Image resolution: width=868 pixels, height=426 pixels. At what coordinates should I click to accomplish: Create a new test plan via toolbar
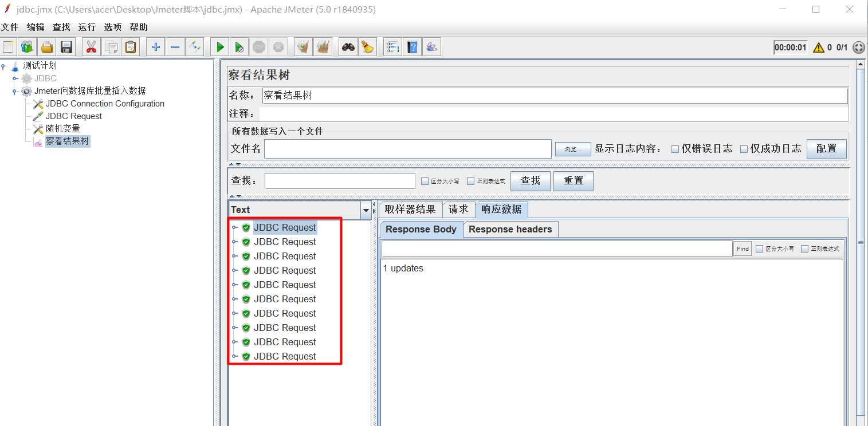pyautogui.click(x=9, y=47)
